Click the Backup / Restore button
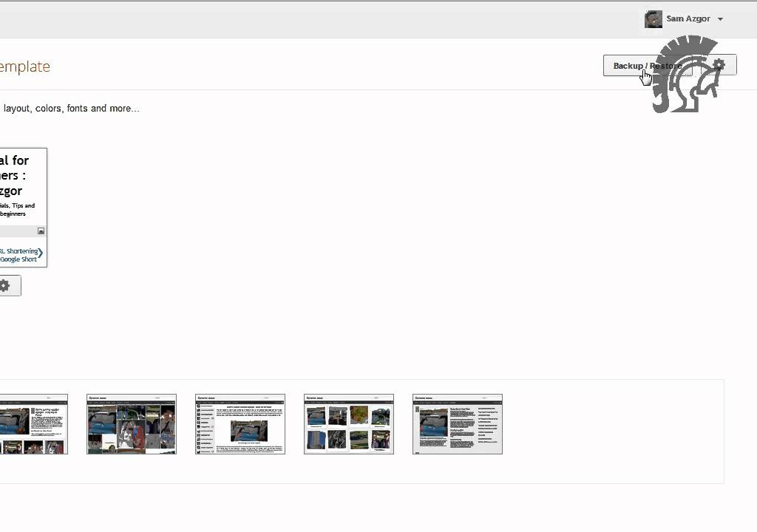The width and height of the screenshot is (757, 532). (648, 65)
